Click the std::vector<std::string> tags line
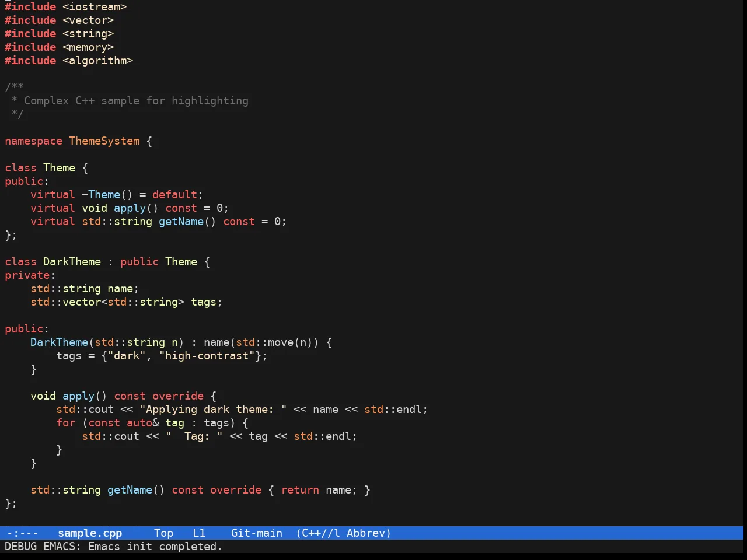747x560 pixels. coord(127,302)
